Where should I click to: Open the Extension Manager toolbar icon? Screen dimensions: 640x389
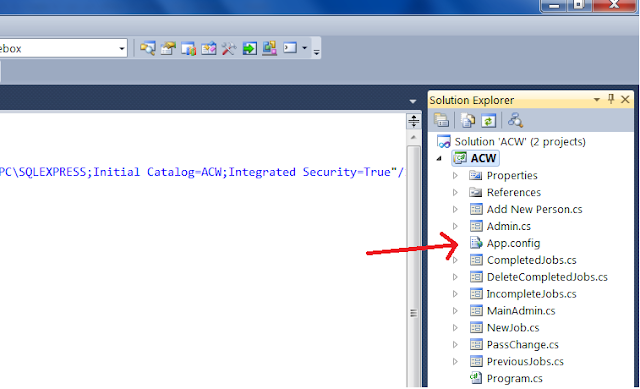point(269,49)
